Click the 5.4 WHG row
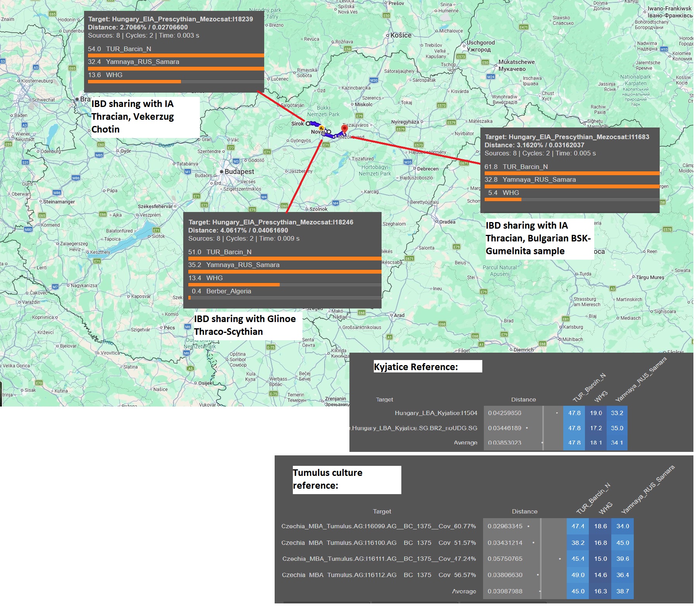Screen dimensions: 700x610 coord(572,195)
